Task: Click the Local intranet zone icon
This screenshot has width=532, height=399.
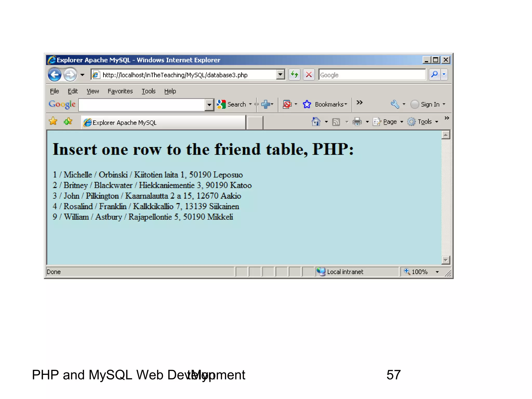Action: pos(321,272)
